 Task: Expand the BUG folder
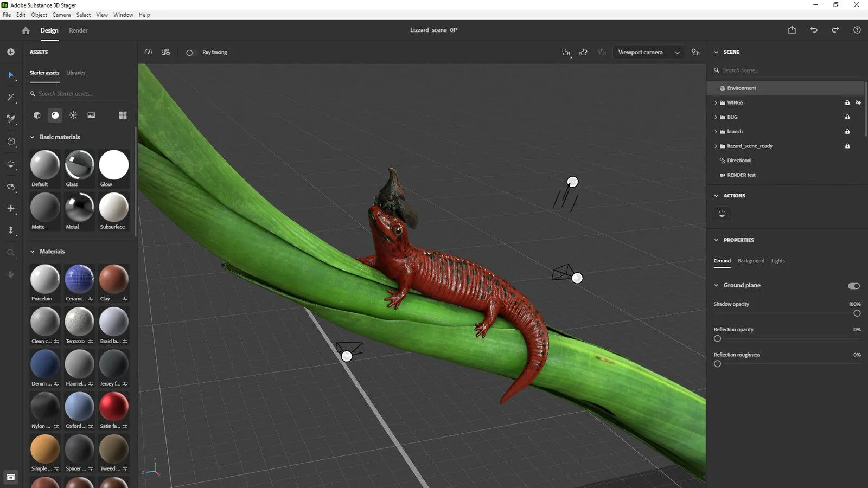pyautogui.click(x=716, y=117)
